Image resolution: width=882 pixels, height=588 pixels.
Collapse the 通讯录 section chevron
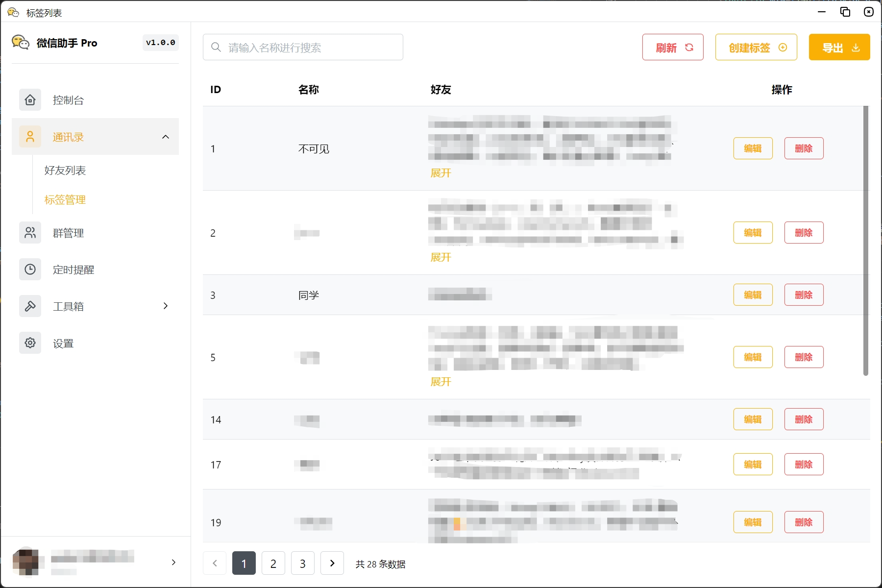(165, 137)
